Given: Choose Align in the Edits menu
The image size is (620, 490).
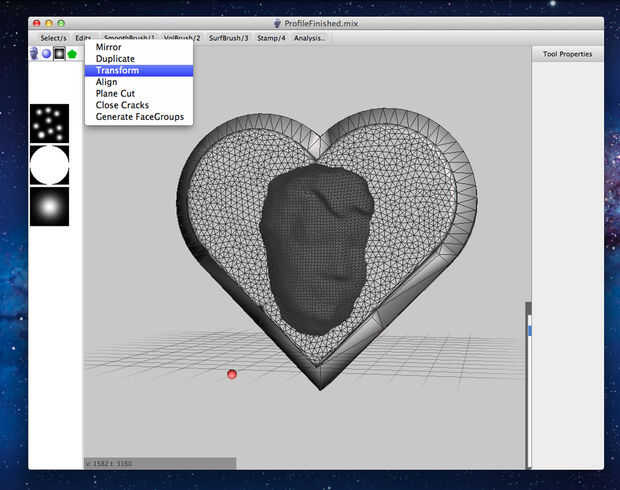Looking at the screenshot, I should [106, 82].
